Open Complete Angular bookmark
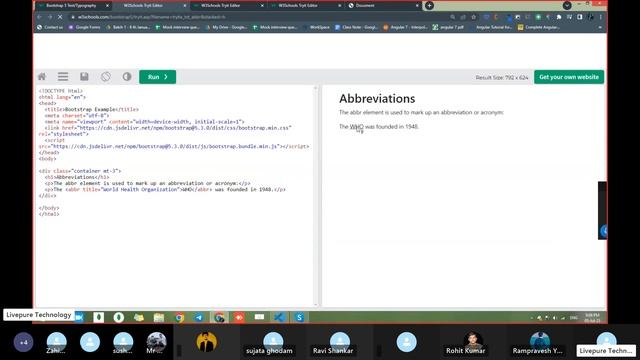The height and width of the screenshot is (360, 640). coord(539,27)
